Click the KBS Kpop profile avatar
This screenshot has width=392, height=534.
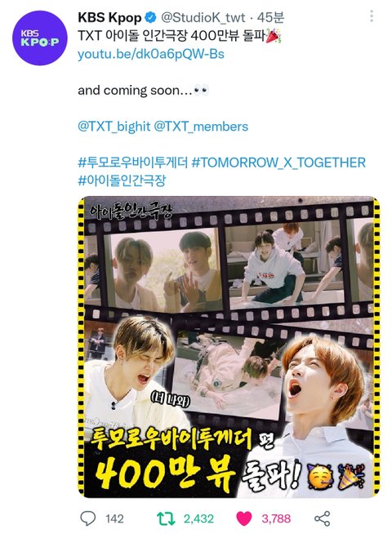(40, 38)
